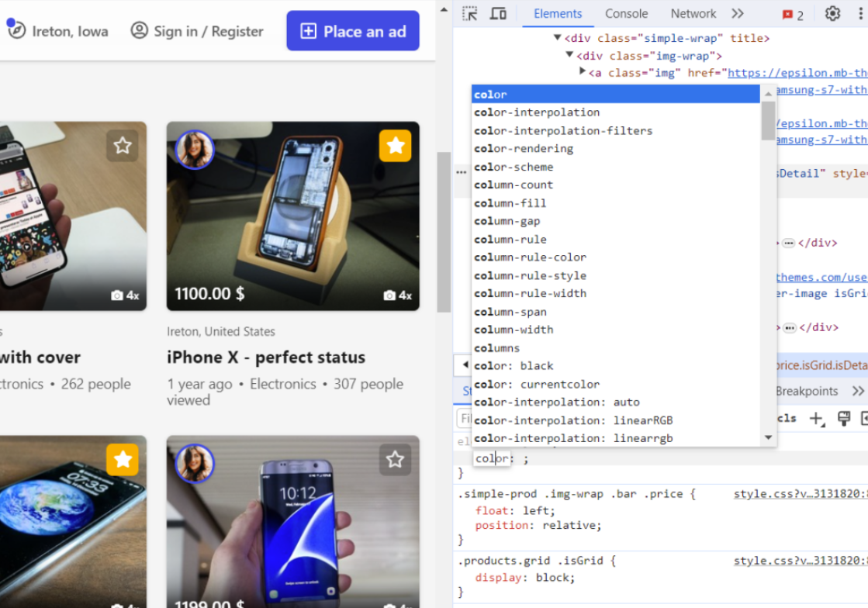Screen dimensions: 868x608
Task: Favorite the 'with cover' listing star
Action: (x=123, y=146)
